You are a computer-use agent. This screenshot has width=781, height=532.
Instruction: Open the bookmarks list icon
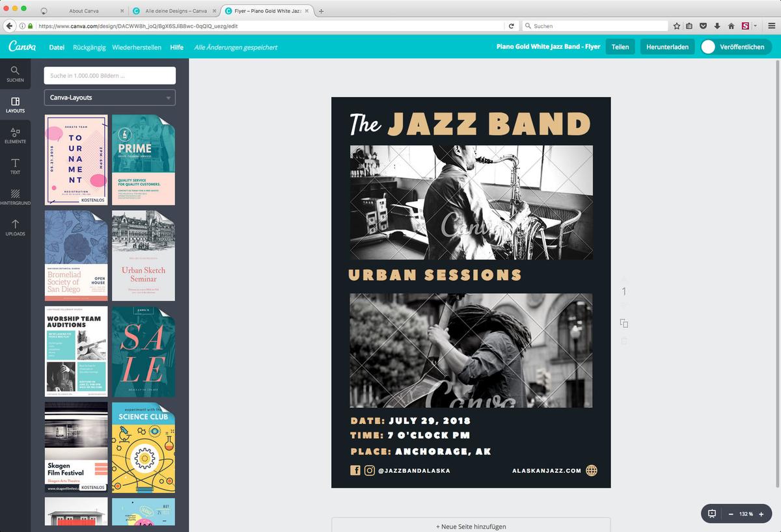pyautogui.click(x=690, y=26)
